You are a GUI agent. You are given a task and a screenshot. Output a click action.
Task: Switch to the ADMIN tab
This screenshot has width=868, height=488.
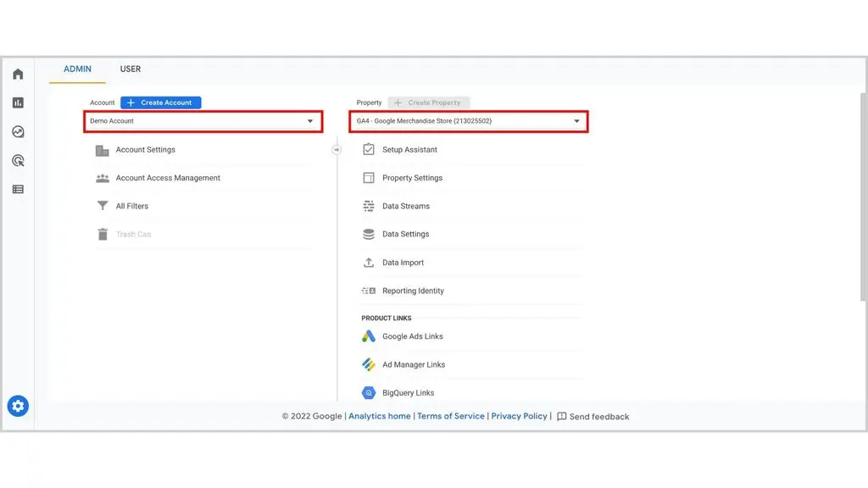click(x=77, y=69)
